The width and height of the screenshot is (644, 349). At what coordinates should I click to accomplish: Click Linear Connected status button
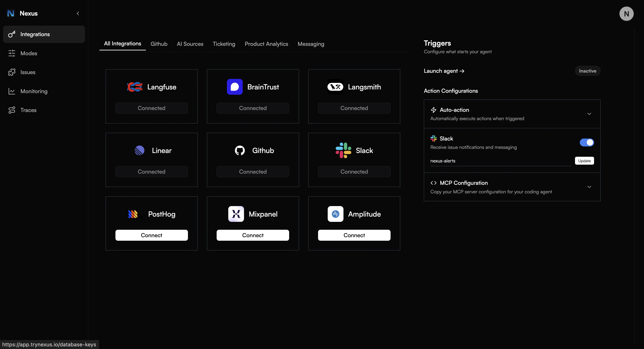[x=152, y=172]
